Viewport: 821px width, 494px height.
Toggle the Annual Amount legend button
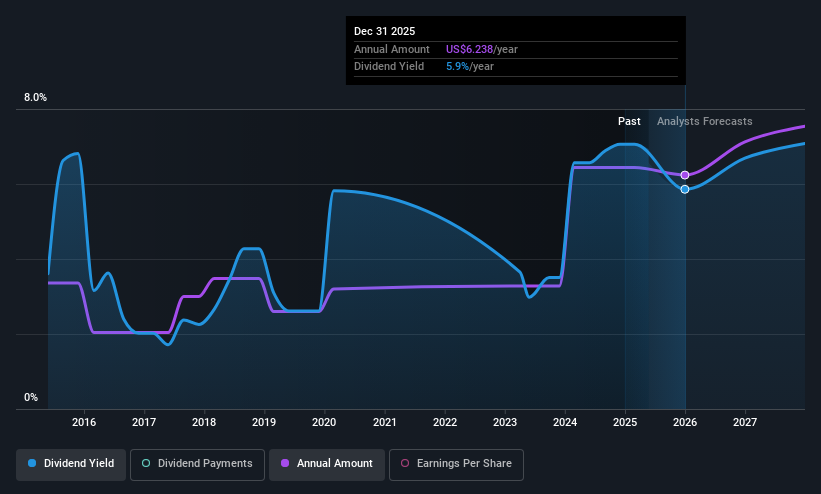327,464
